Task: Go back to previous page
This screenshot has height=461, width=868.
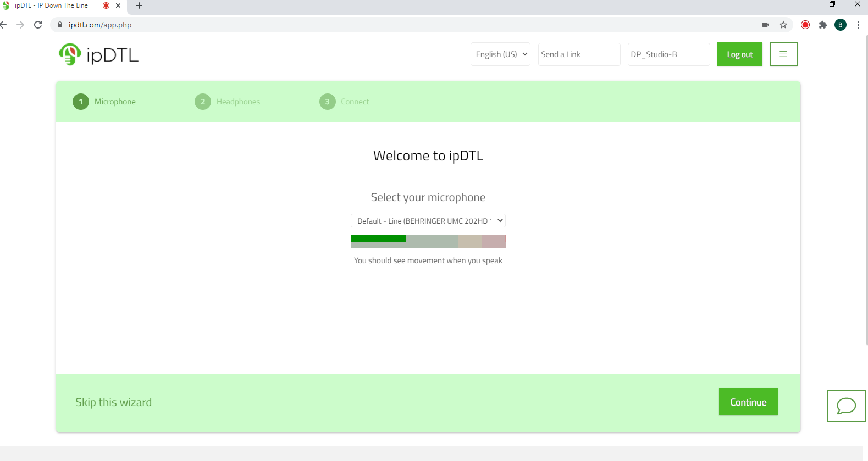Action: point(4,25)
